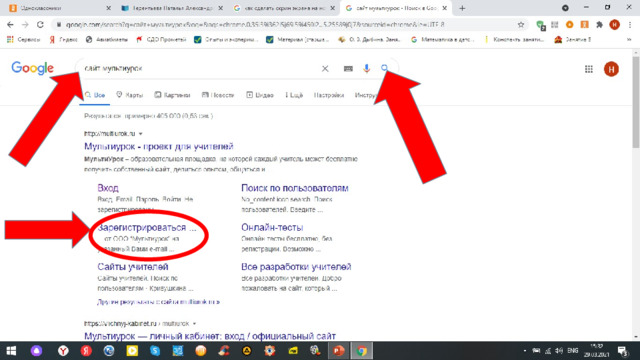The height and width of the screenshot is (360, 640).
Task: Switch the ENG input language indicator
Action: pos(573,351)
